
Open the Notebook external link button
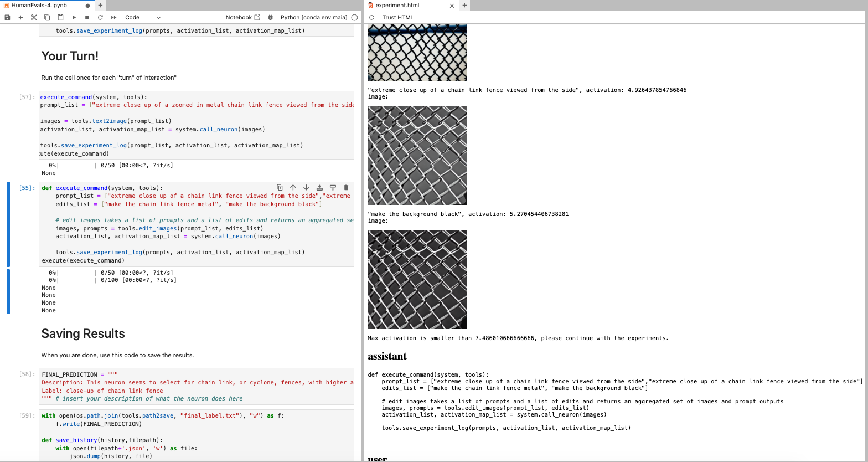click(x=242, y=17)
